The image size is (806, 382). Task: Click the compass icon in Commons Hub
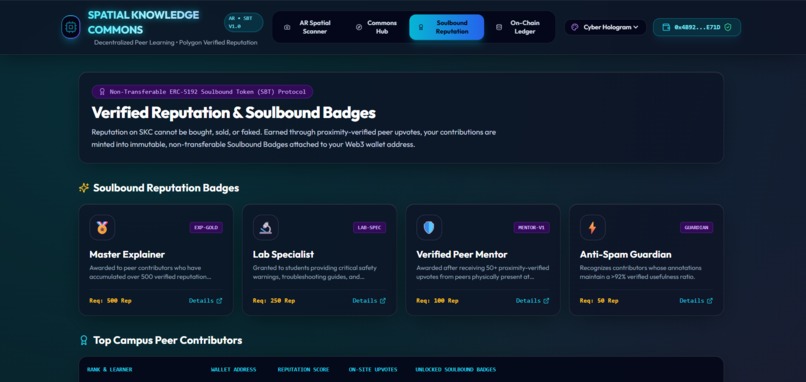[359, 27]
